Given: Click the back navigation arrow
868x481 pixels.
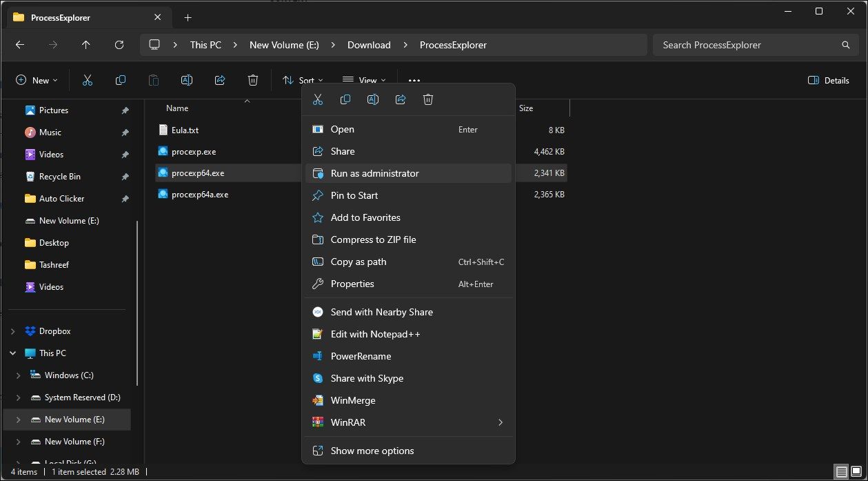Looking at the screenshot, I should (19, 44).
